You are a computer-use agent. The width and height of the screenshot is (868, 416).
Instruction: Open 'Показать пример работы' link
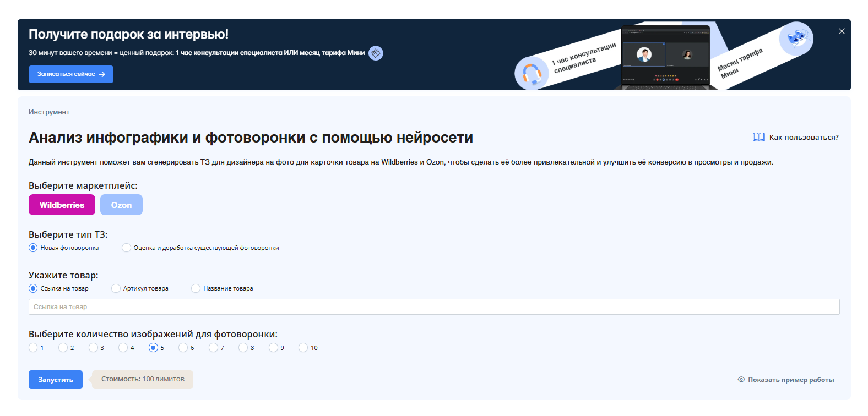click(790, 380)
